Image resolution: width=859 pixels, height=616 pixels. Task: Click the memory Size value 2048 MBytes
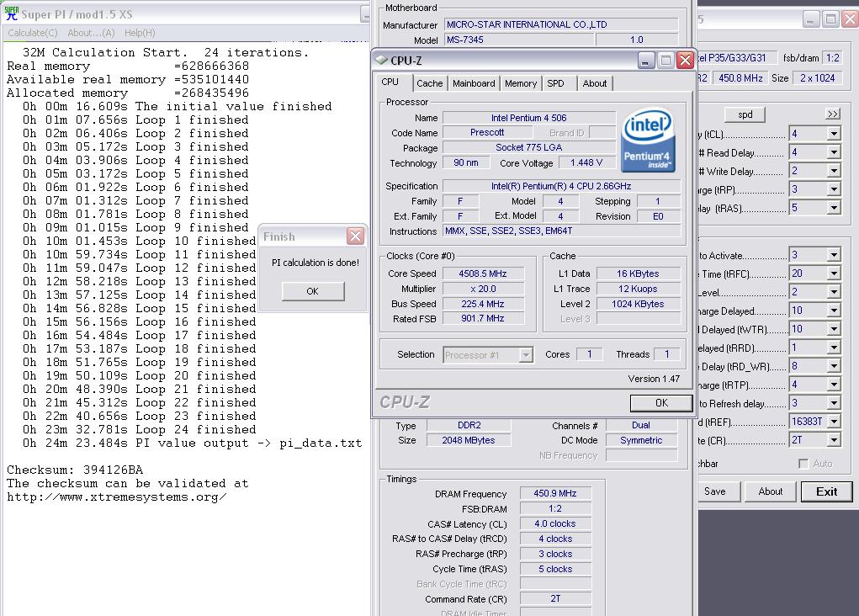point(469,440)
